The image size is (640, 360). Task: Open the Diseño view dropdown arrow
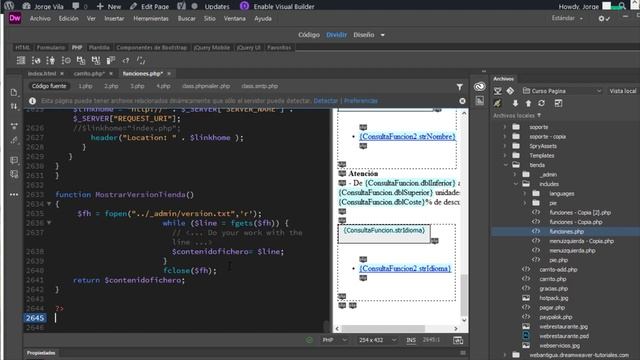pos(382,35)
